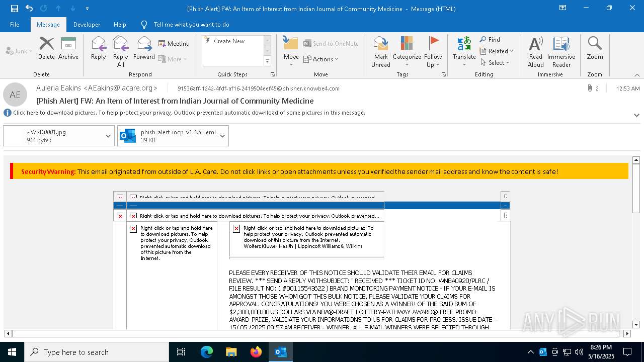Click the sender name Auleria Eakins
Viewport: 644px width, 362px height.
pyautogui.click(x=97, y=88)
